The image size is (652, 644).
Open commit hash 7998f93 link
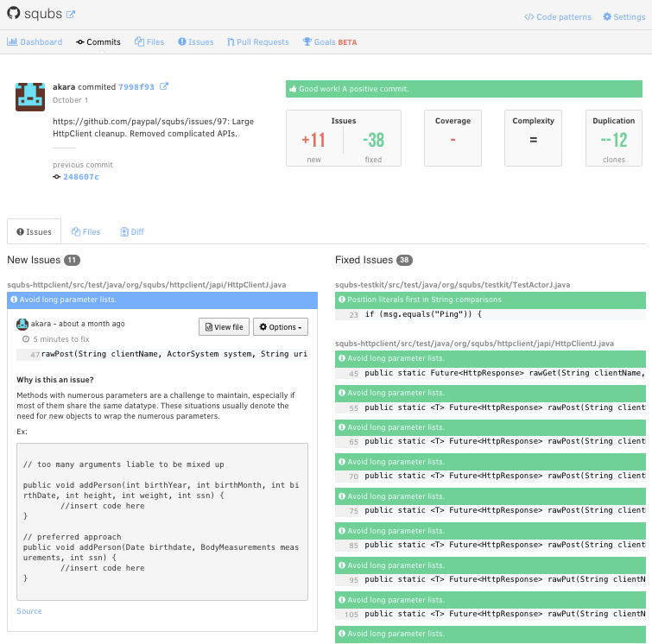[x=136, y=87]
